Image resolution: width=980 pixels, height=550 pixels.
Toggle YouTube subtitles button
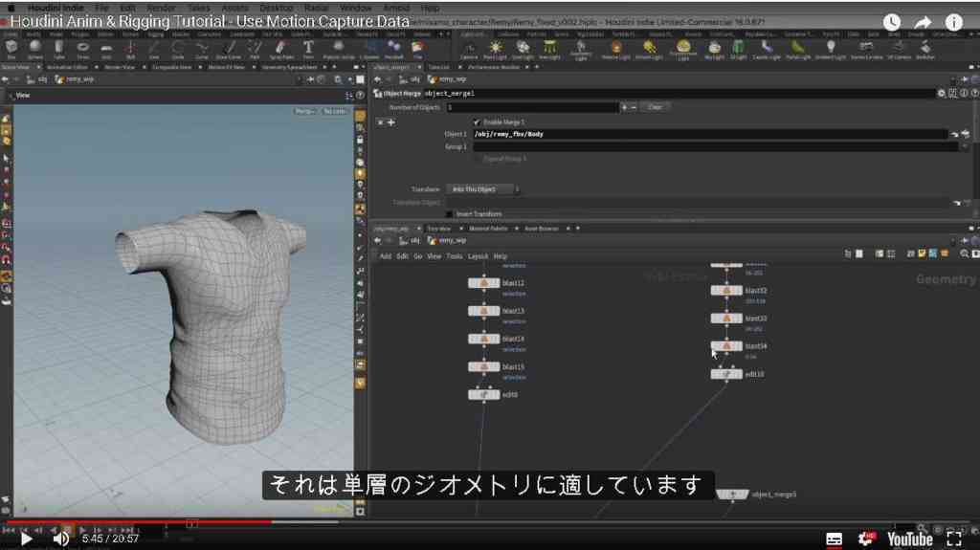click(x=834, y=539)
